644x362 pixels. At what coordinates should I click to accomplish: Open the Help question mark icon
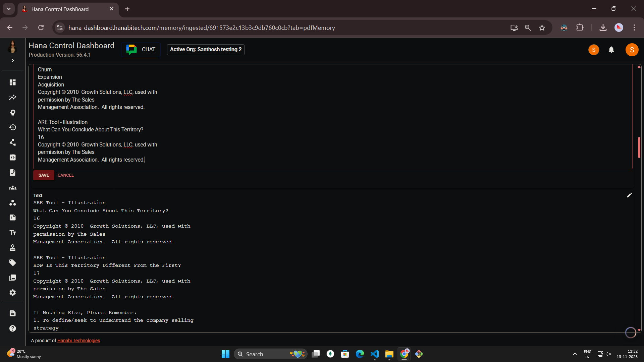click(12, 328)
